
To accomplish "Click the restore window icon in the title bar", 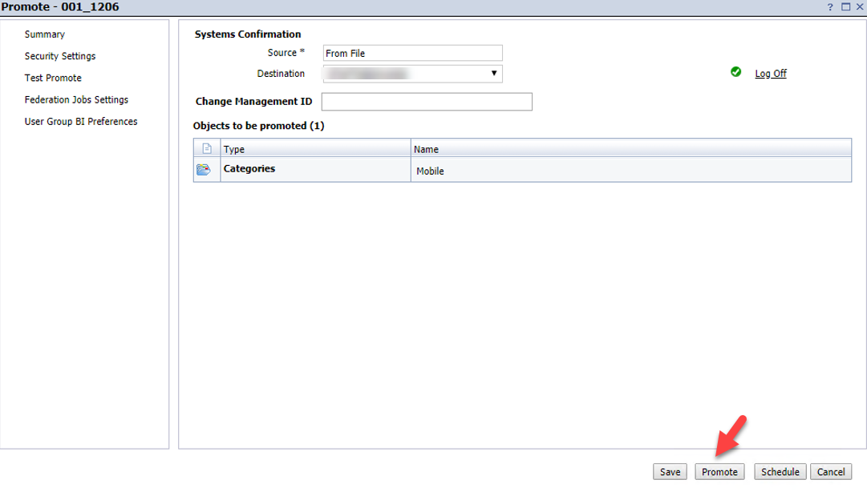I will (x=845, y=6).
